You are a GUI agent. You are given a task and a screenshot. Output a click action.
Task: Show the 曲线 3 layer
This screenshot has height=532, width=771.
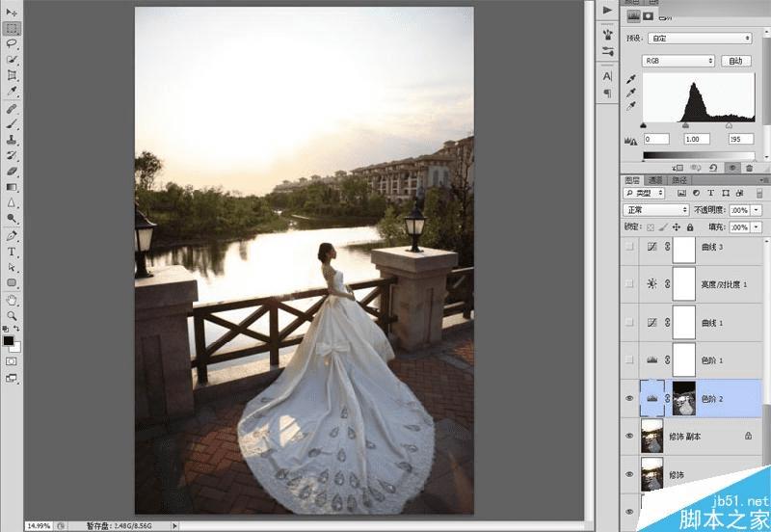[629, 247]
